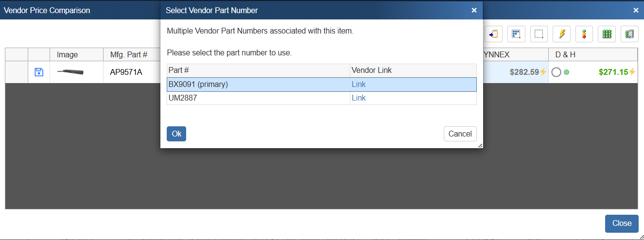This screenshot has width=644, height=240.
Task: Open the vendor Link for BX9091
Action: click(x=359, y=85)
